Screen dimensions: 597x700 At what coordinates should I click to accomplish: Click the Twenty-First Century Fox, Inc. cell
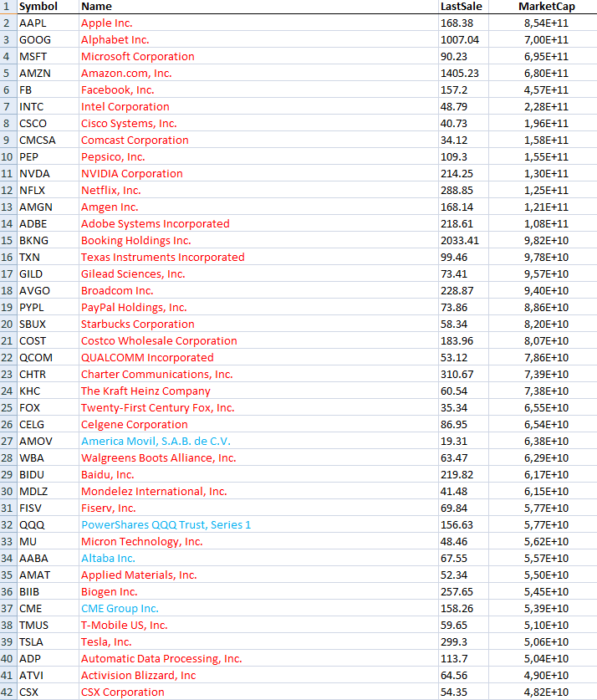click(x=259, y=407)
